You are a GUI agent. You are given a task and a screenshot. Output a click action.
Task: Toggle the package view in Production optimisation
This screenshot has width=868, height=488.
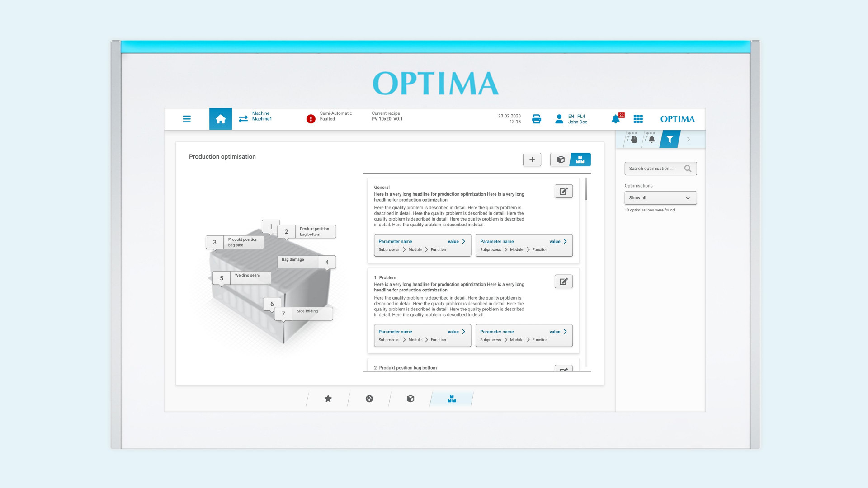click(x=561, y=159)
